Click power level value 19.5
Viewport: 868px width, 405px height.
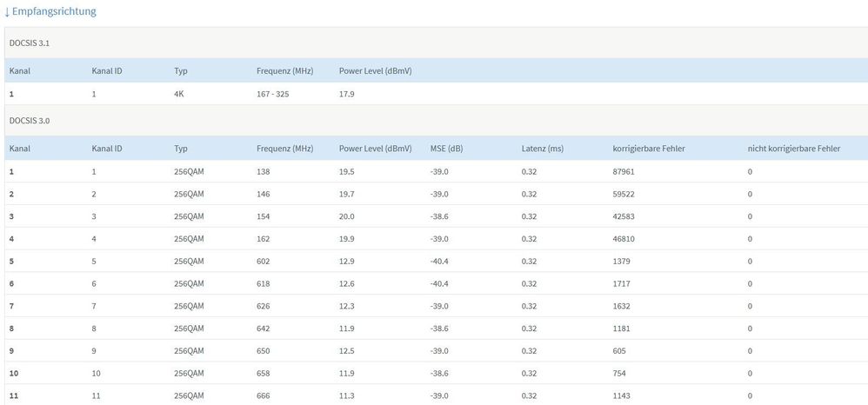(346, 171)
